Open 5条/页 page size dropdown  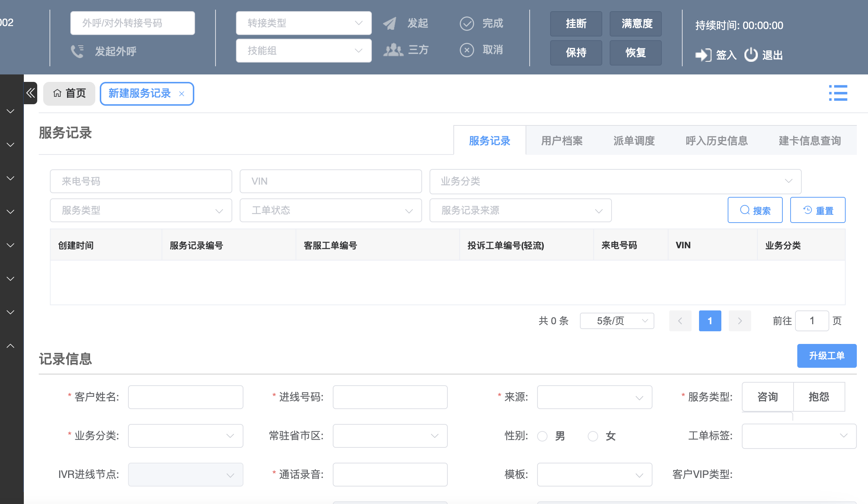tap(617, 321)
